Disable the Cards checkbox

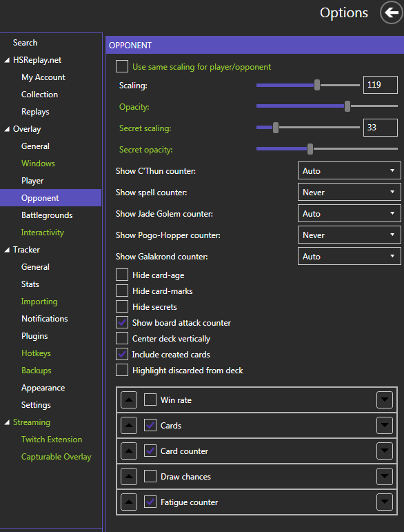coord(150,426)
